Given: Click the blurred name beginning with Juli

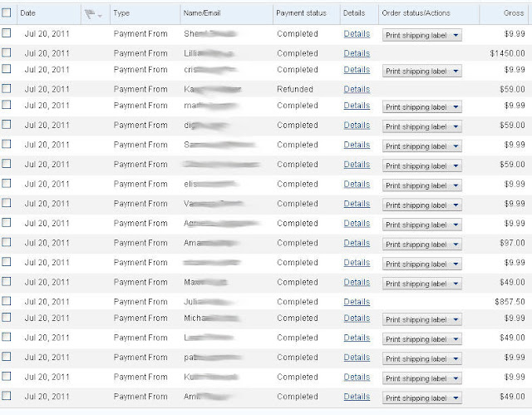Looking at the screenshot, I should pyautogui.click(x=209, y=302).
